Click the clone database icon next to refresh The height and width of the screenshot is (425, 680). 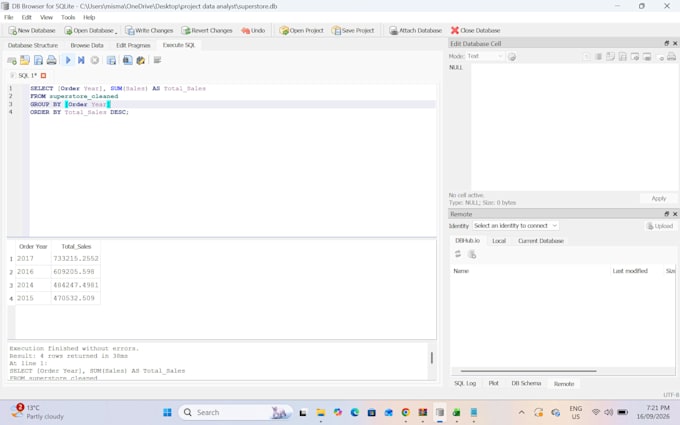[472, 255]
